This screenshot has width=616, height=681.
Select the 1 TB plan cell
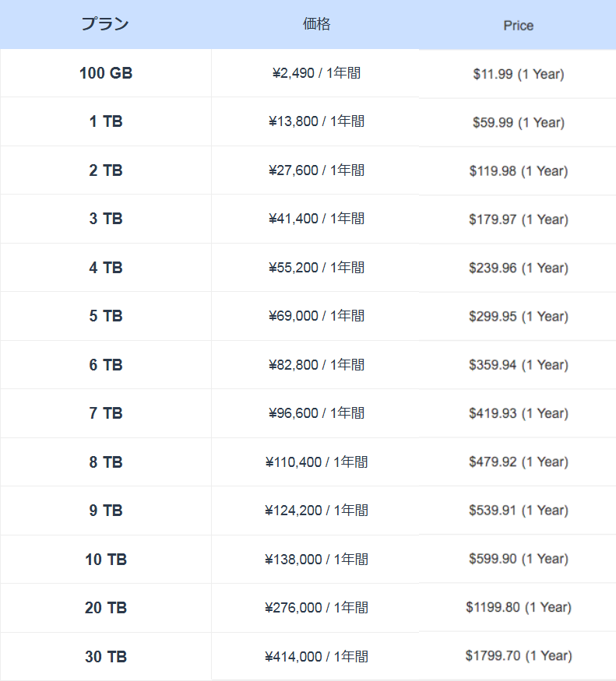[106, 121]
